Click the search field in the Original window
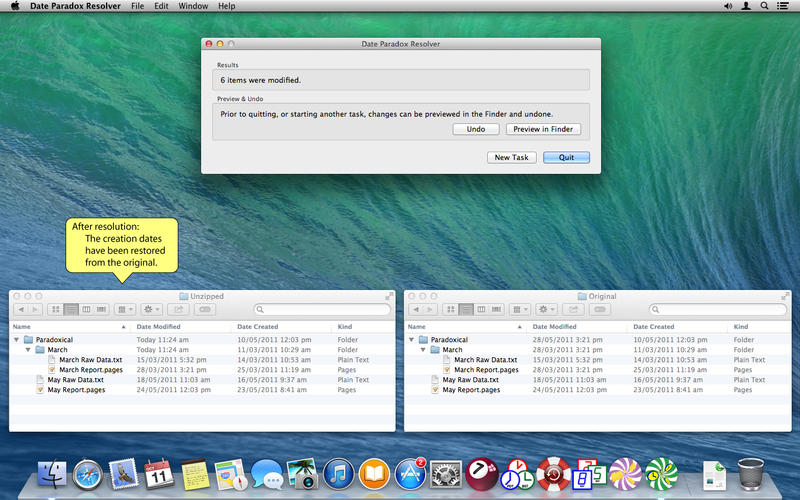The height and width of the screenshot is (500, 800). [x=718, y=309]
